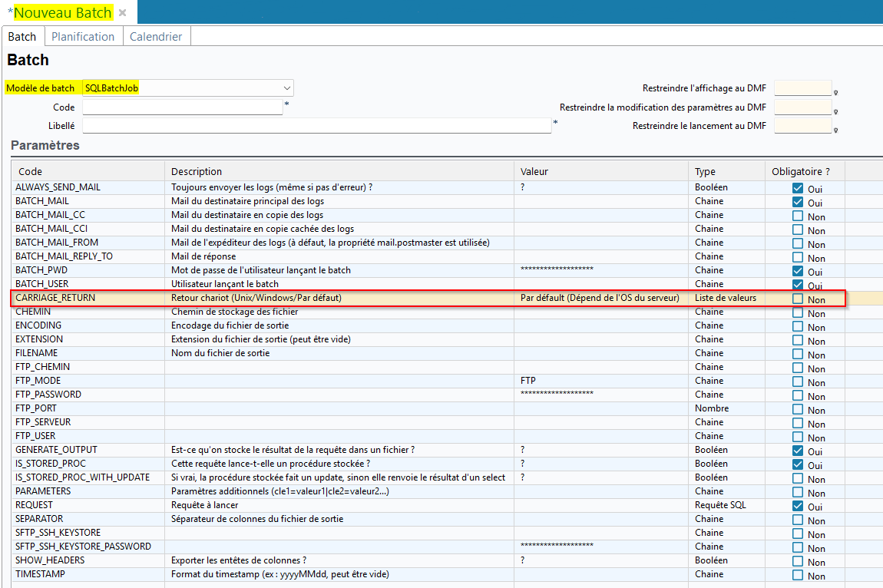
Task: Click the lookup icon beside Restreindre l'affichage au DMF
Action: click(835, 93)
